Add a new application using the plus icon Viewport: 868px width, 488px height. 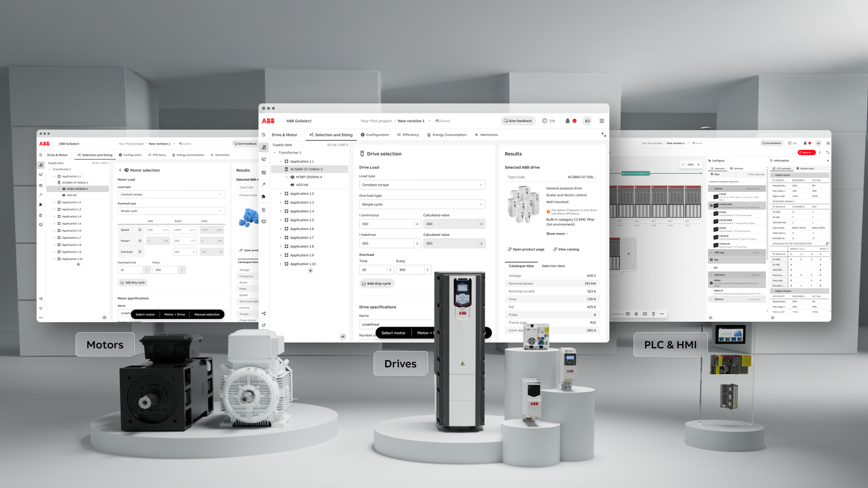310,271
